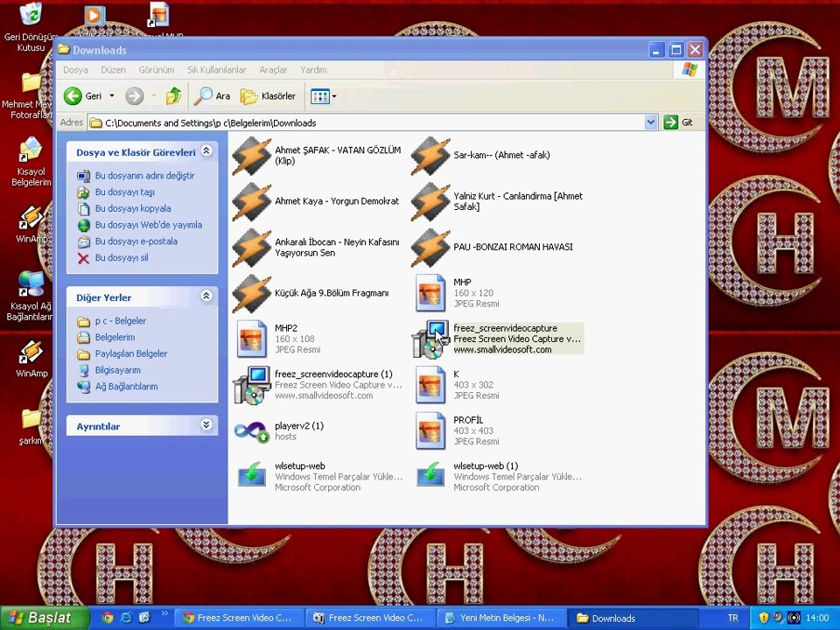Select Ahmet Kaya - Yorgun Demokrat file icon

251,202
